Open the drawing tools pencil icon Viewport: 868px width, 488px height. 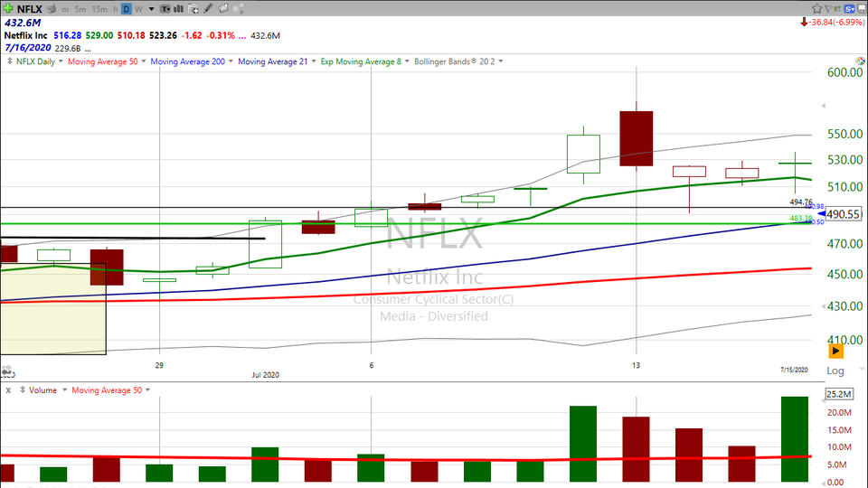[x=209, y=9]
